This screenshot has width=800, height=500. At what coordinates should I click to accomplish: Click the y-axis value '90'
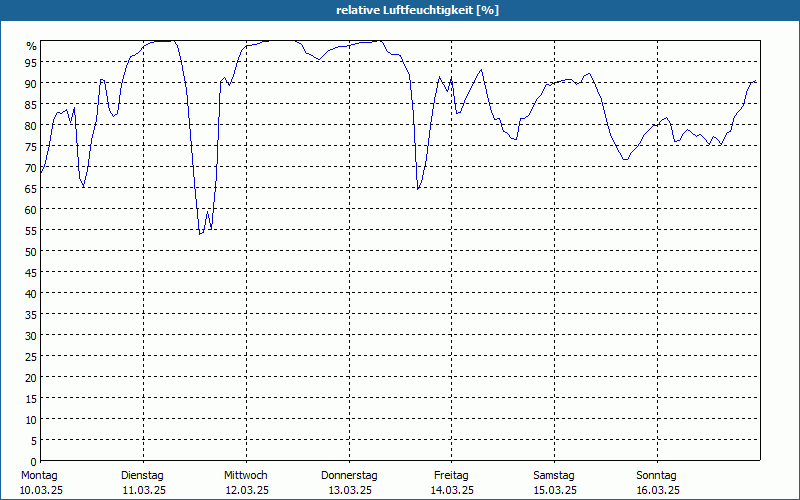(x=31, y=84)
